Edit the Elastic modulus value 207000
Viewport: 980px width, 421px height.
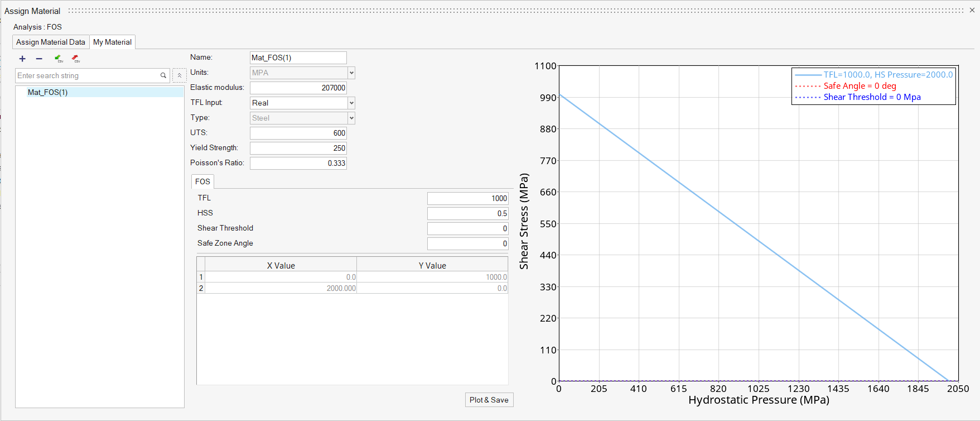pyautogui.click(x=298, y=88)
